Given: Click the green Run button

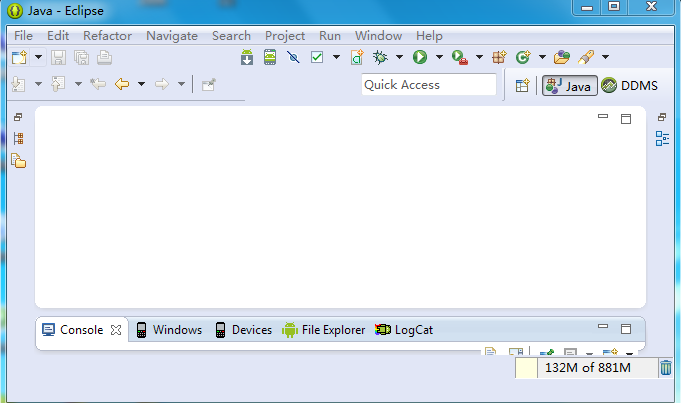Looking at the screenshot, I should click(x=420, y=57).
